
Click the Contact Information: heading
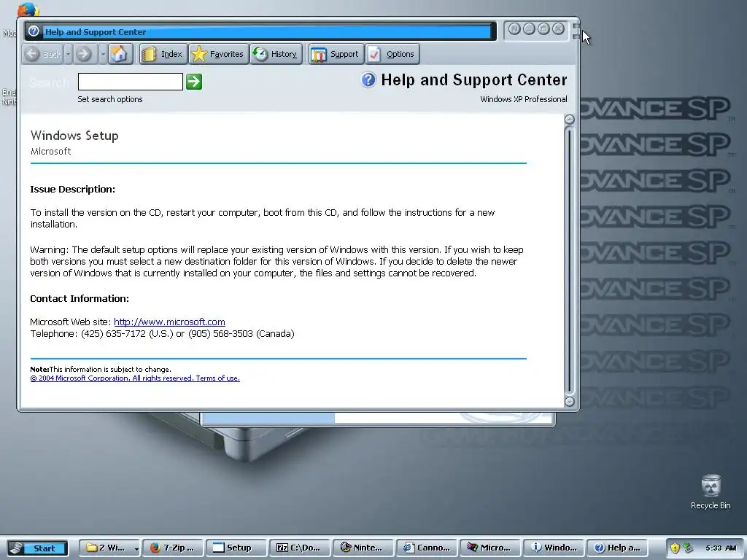pos(80,298)
